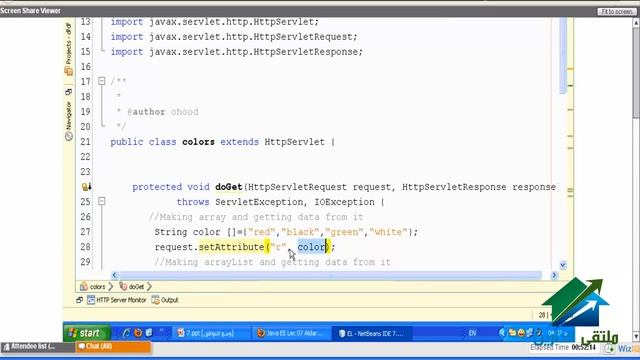This screenshot has height=360, width=640.
Task: Click the EN language indicator in the taskbar
Action: tap(472, 333)
